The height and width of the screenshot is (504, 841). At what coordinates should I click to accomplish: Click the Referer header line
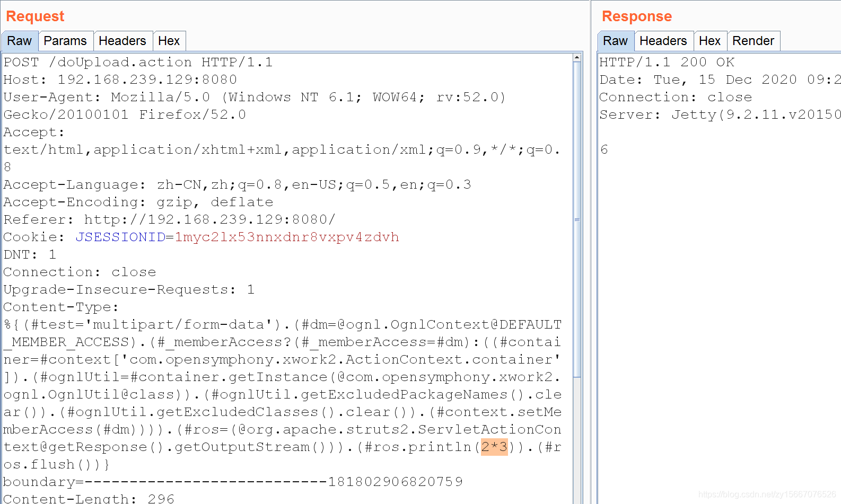click(x=169, y=219)
